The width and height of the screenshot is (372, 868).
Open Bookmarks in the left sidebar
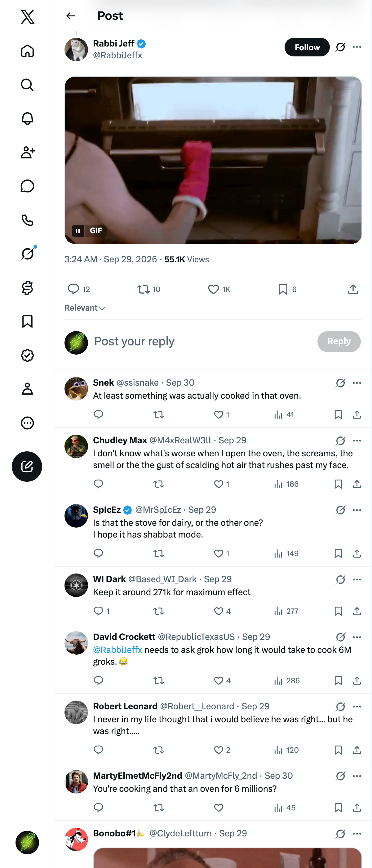coord(27,321)
